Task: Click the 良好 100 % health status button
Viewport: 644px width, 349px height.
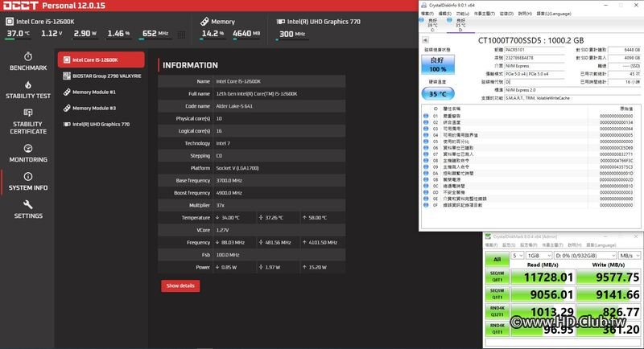Action: [438, 64]
